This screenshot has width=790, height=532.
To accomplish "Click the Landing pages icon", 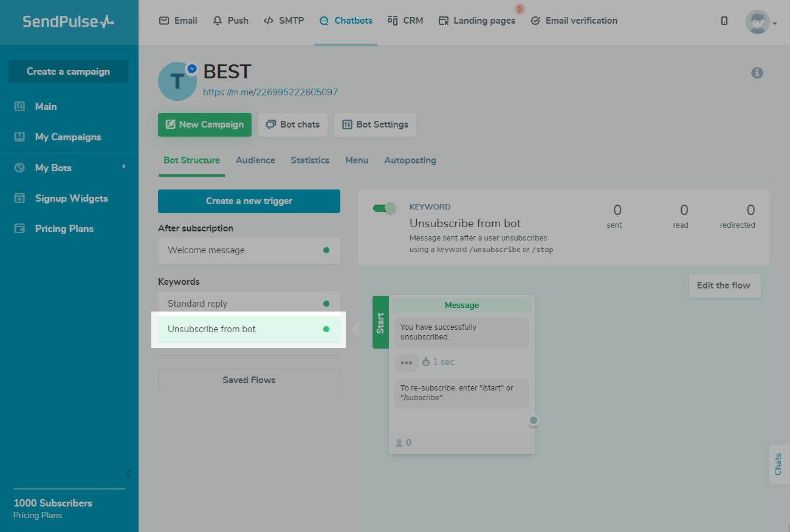I will (x=444, y=21).
